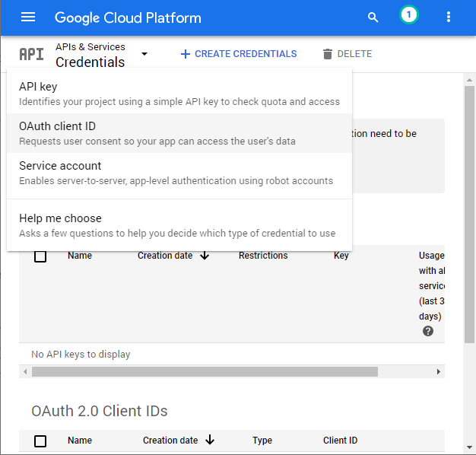Open the hamburger navigation menu
This screenshot has width=476, height=455.
point(28,17)
